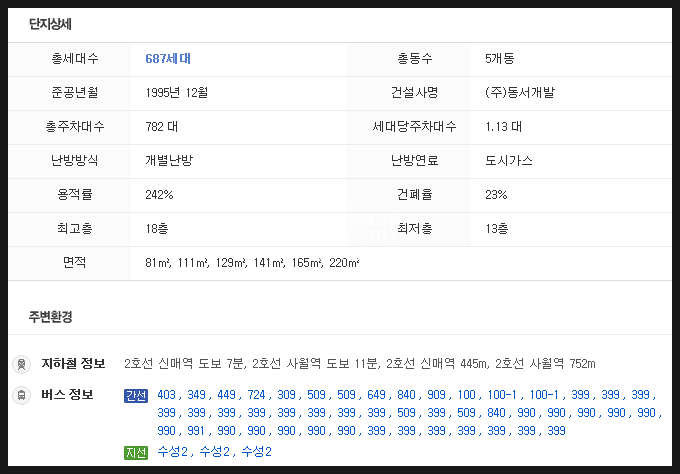Click the 건폐율 label

(415, 194)
